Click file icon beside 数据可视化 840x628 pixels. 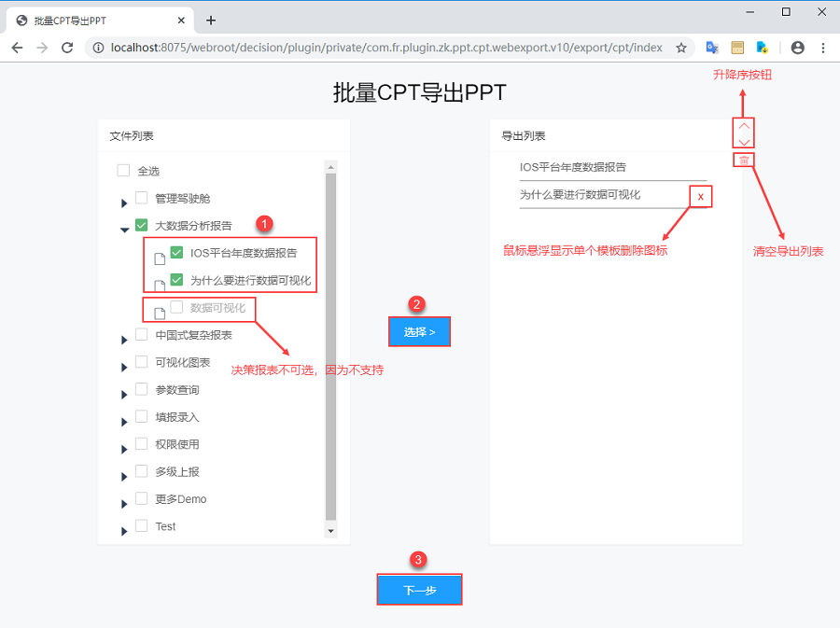160,314
